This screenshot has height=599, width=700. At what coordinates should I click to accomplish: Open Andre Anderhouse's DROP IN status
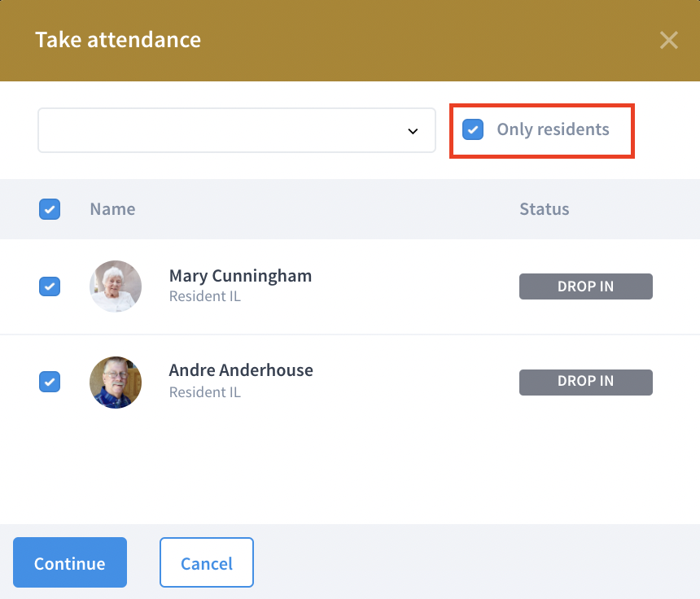point(586,382)
